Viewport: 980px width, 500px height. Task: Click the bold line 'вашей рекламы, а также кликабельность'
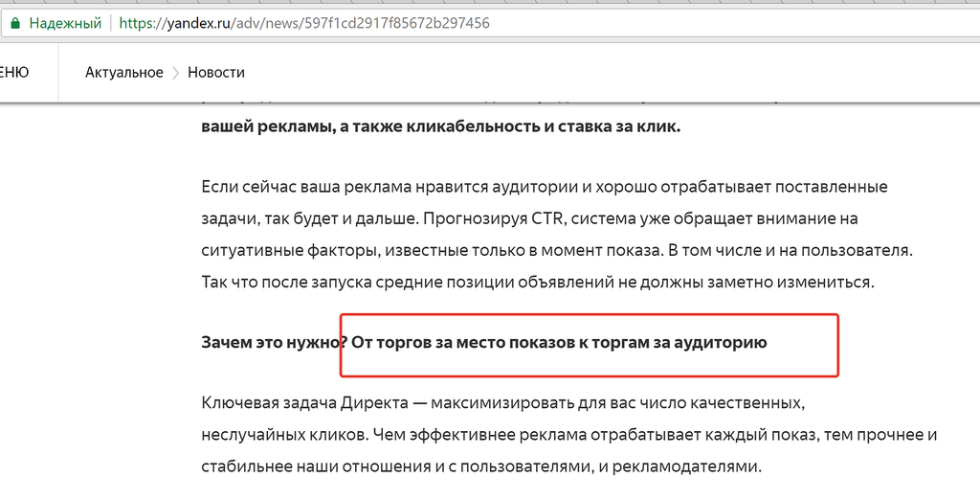click(x=440, y=126)
